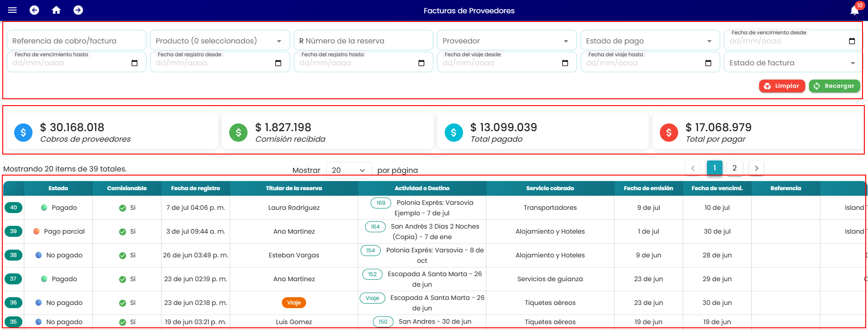Go to page 2 of results
This screenshot has height=331, width=868.
pos(734,168)
